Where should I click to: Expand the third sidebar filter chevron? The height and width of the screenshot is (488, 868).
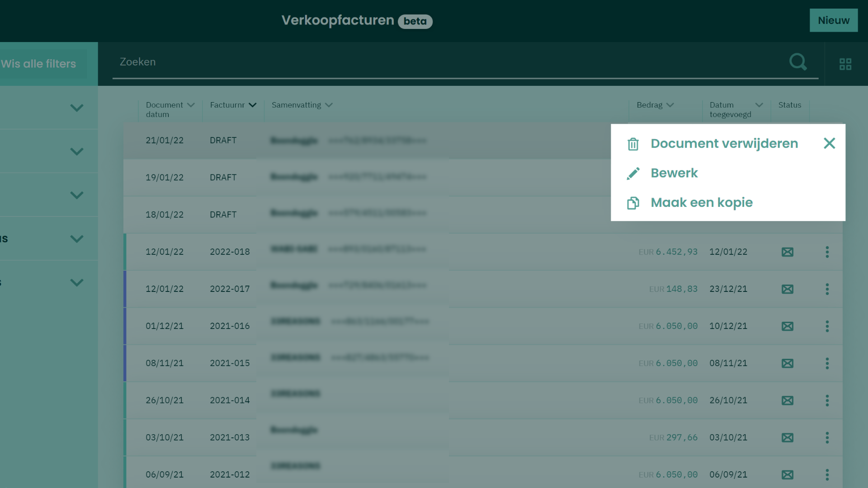(x=77, y=195)
